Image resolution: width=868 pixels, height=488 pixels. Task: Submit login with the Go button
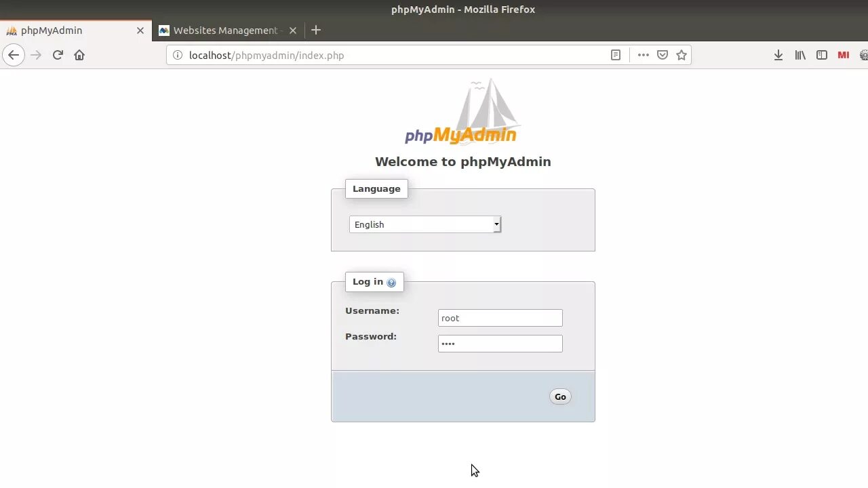[x=560, y=396]
